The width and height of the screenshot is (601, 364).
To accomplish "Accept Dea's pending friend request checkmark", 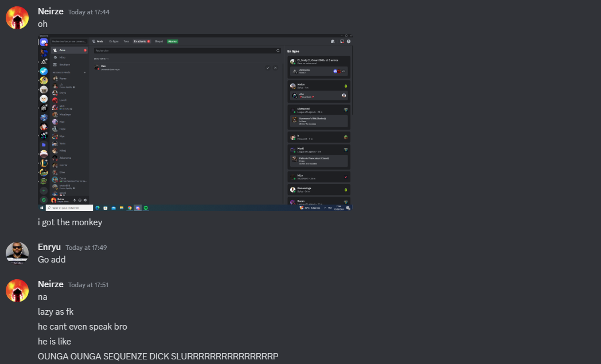I will (268, 68).
